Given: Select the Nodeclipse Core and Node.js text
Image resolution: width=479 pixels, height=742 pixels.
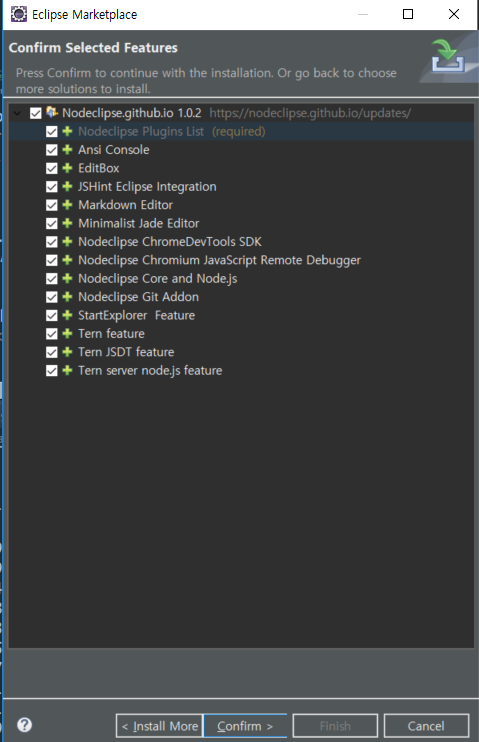Looking at the screenshot, I should click(x=158, y=279).
